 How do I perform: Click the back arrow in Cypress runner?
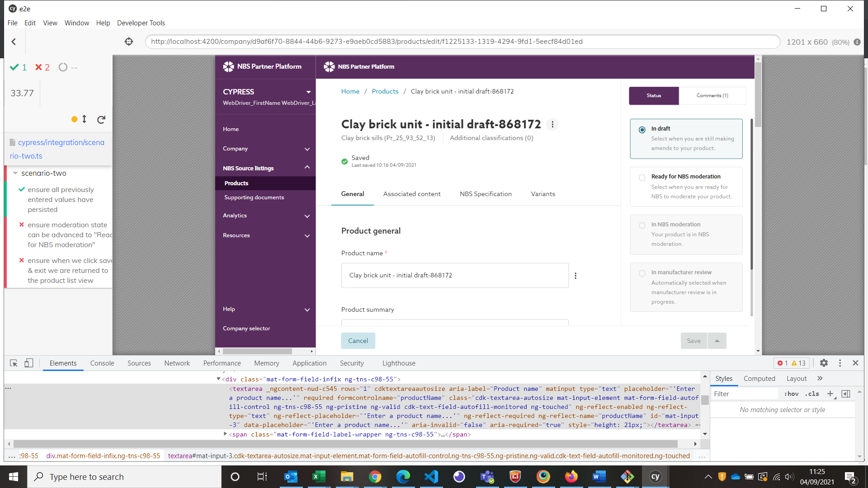[x=14, y=42]
